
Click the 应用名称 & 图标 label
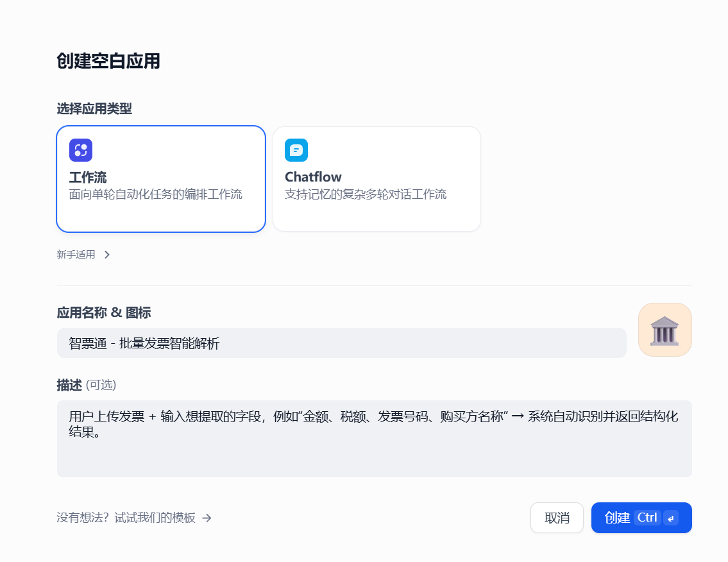pos(104,312)
